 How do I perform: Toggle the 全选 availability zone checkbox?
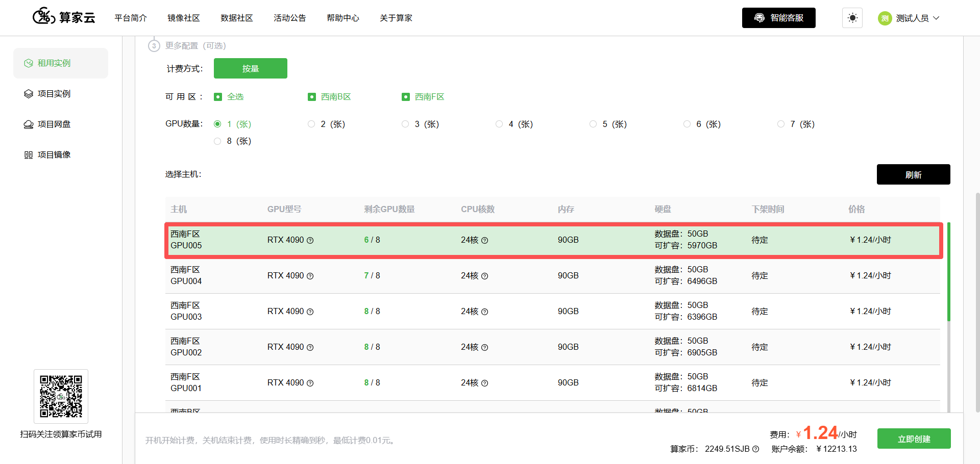click(218, 97)
